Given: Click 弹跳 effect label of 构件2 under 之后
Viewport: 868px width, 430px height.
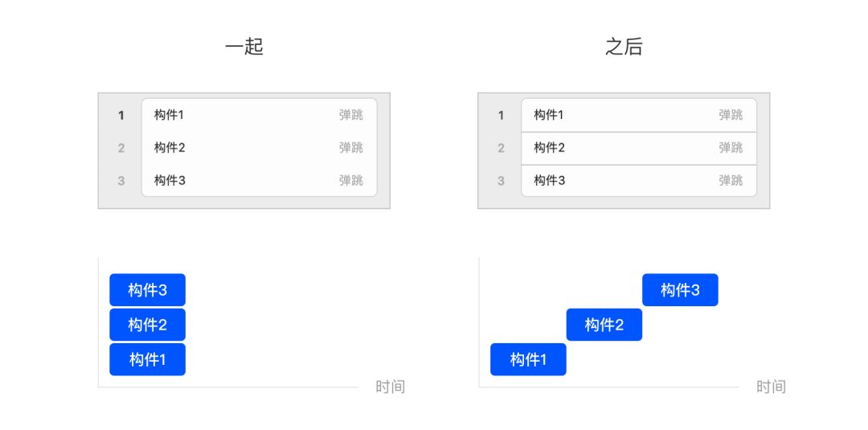Looking at the screenshot, I should (x=731, y=148).
